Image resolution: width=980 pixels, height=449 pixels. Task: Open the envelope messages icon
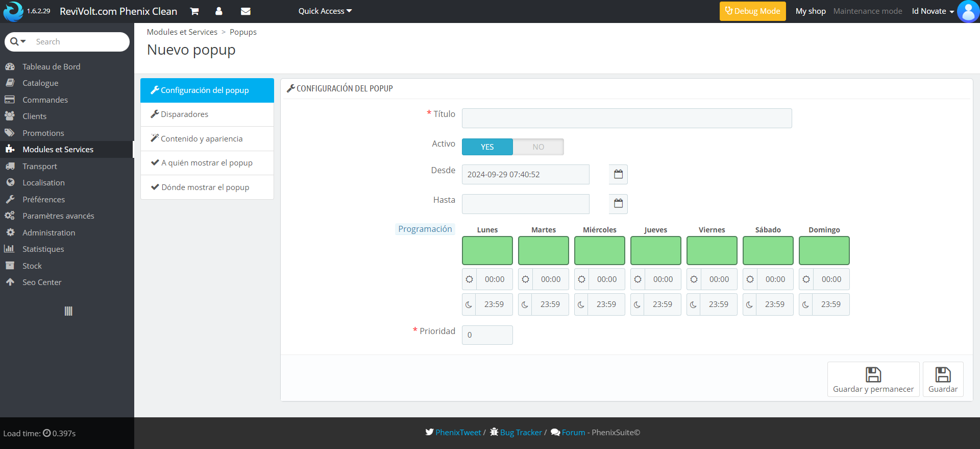(x=246, y=11)
